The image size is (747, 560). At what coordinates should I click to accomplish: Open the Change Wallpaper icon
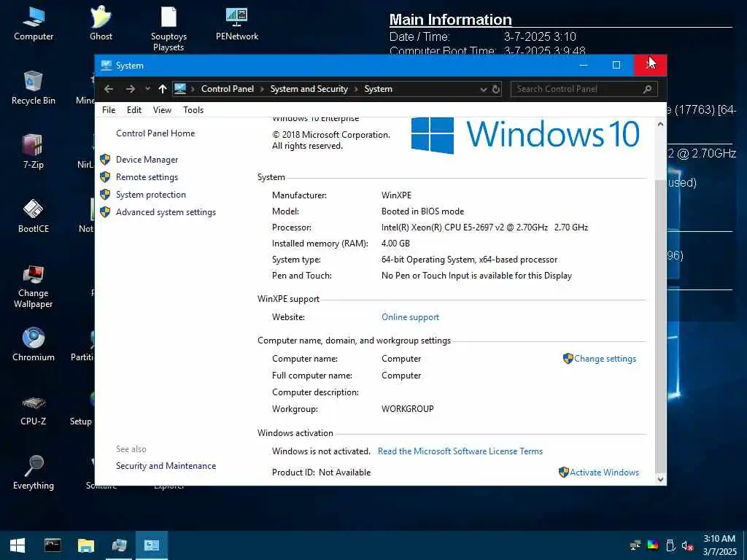point(34,286)
